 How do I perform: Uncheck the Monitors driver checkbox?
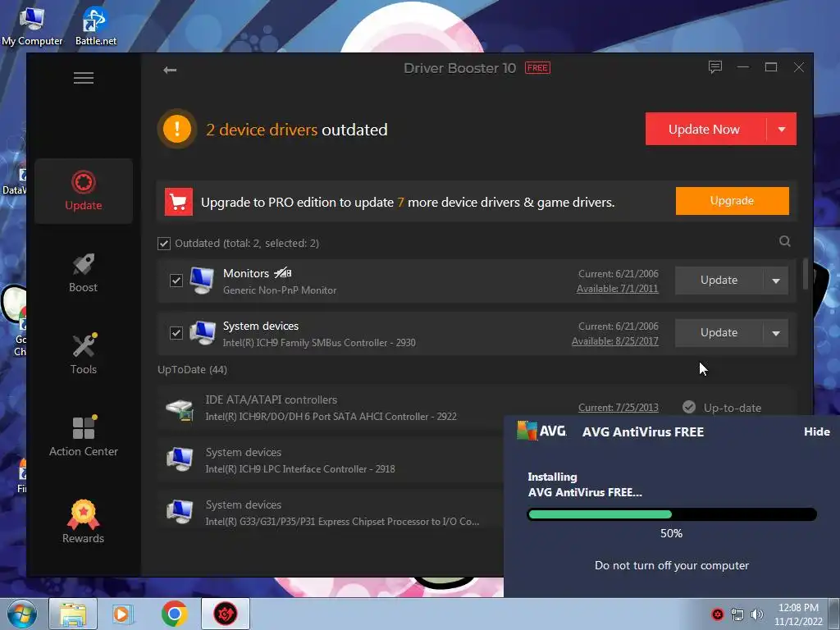coord(176,281)
